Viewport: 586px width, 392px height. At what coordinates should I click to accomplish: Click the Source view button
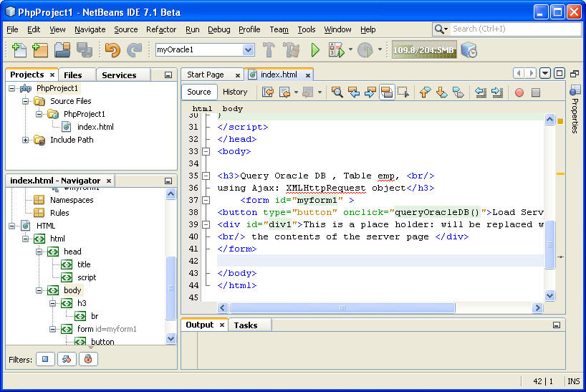point(199,92)
